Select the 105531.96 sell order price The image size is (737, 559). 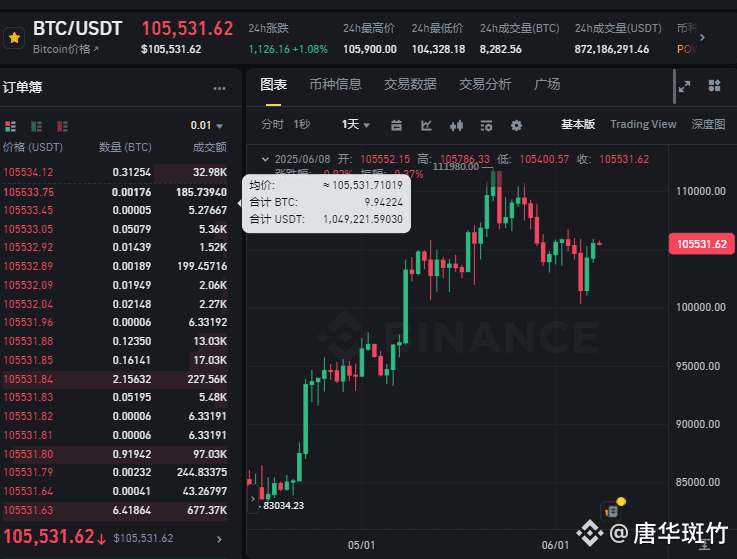point(28,323)
